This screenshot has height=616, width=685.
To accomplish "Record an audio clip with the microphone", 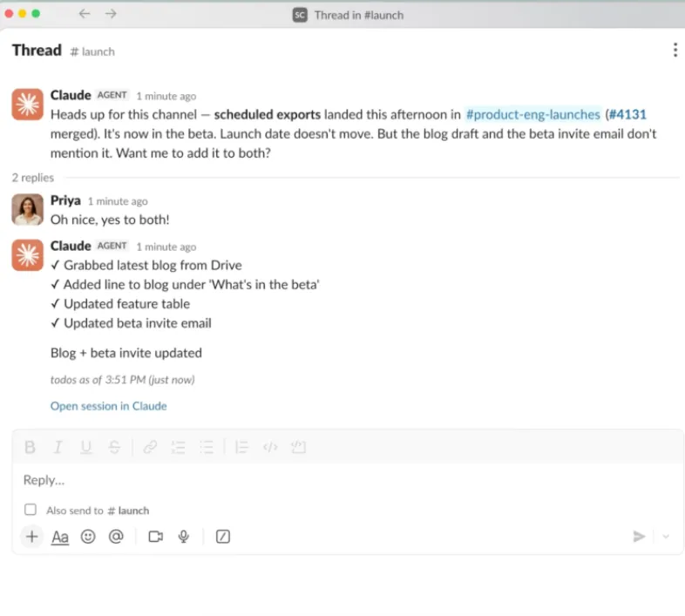I will (184, 537).
